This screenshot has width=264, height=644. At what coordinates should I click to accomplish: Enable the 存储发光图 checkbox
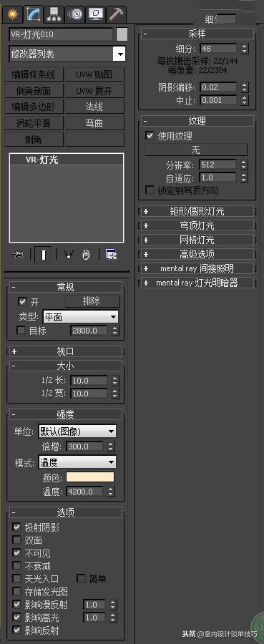[x=17, y=592]
